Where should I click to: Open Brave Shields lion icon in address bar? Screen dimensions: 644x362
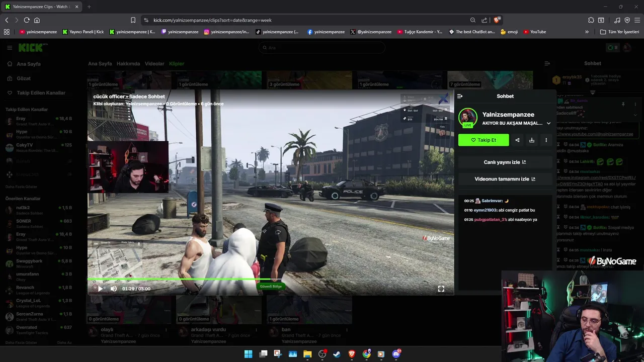click(x=497, y=20)
